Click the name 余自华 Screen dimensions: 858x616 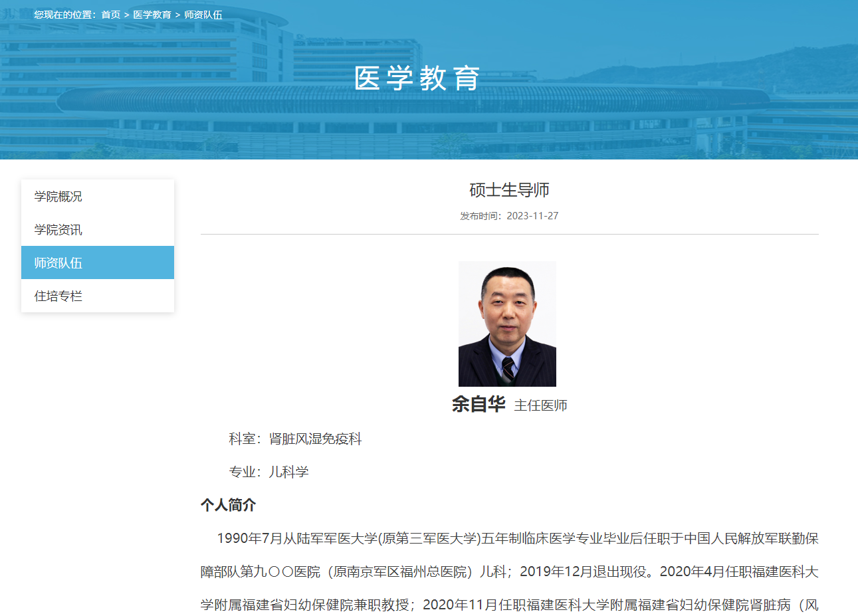[479, 404]
